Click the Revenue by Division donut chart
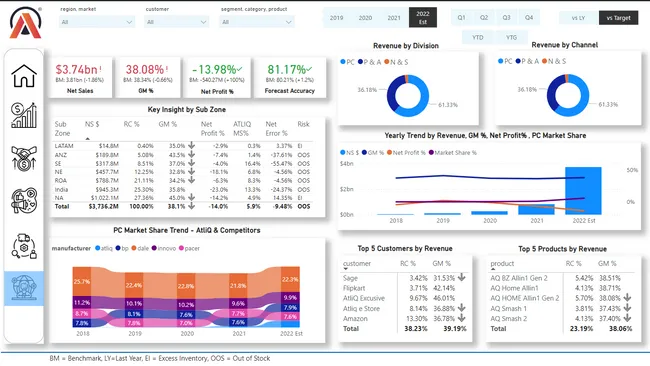Viewport: 650px width, 366px height. 408,95
